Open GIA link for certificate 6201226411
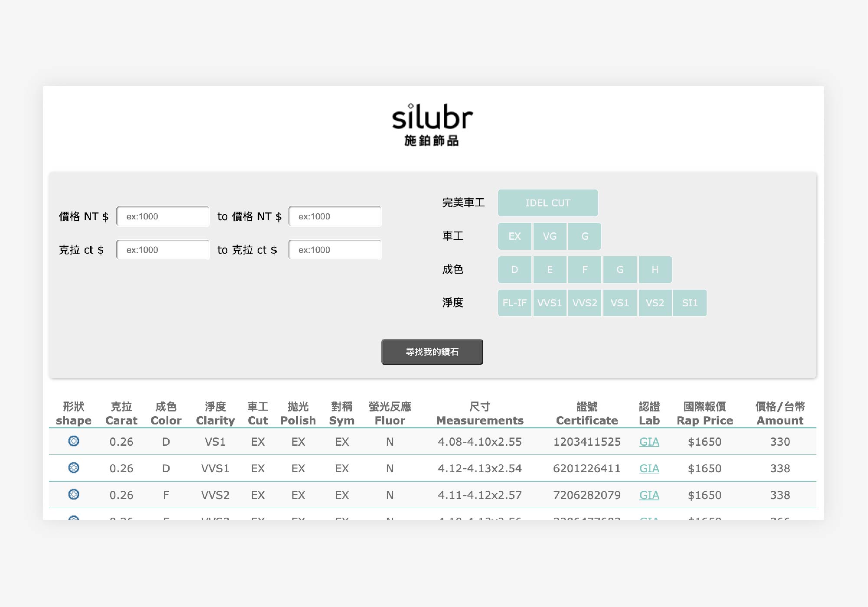The image size is (868, 607). click(649, 468)
